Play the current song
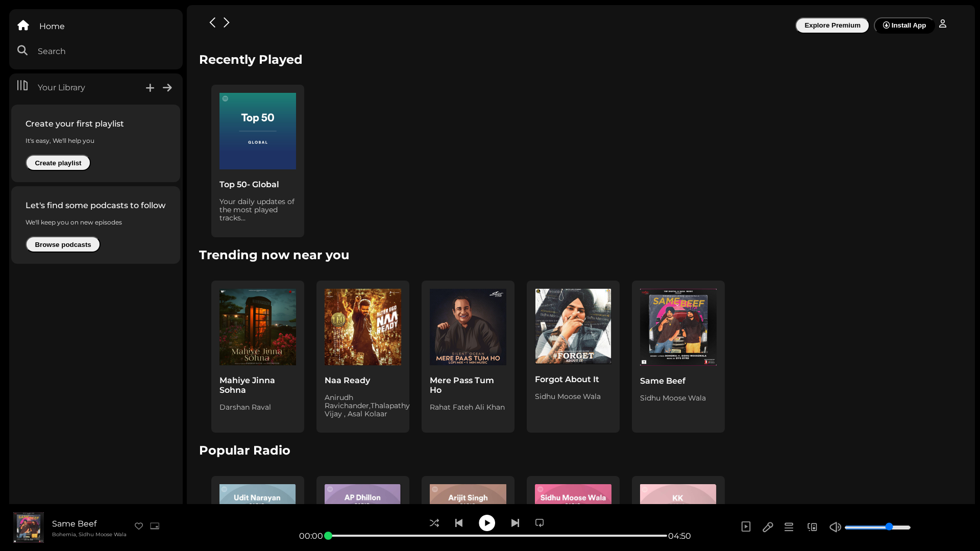This screenshot has width=980, height=551. [487, 523]
